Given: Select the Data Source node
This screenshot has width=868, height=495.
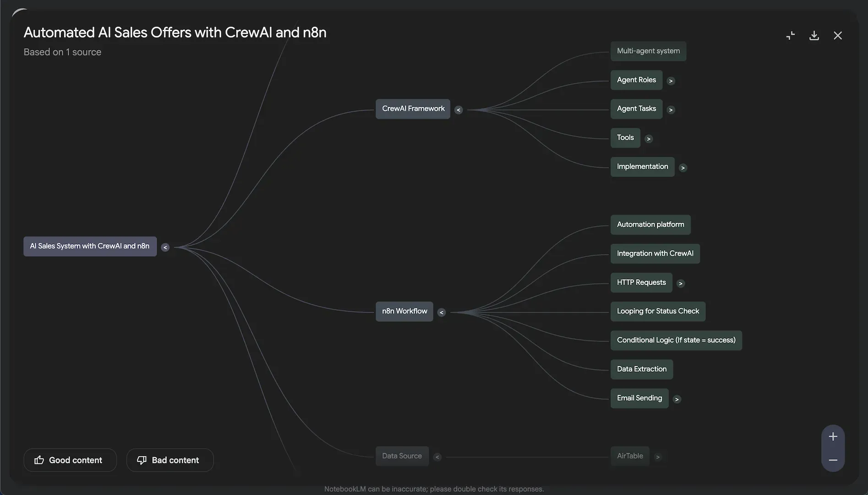Looking at the screenshot, I should point(402,456).
